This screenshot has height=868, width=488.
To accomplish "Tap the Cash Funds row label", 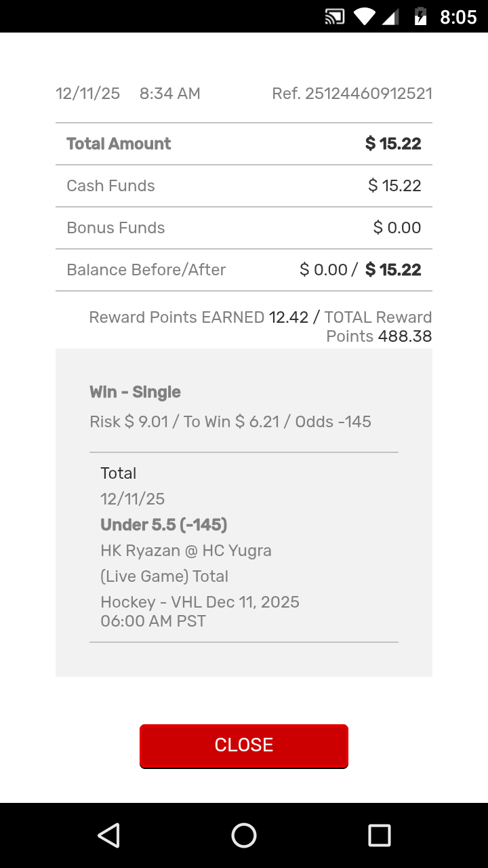I will point(110,186).
